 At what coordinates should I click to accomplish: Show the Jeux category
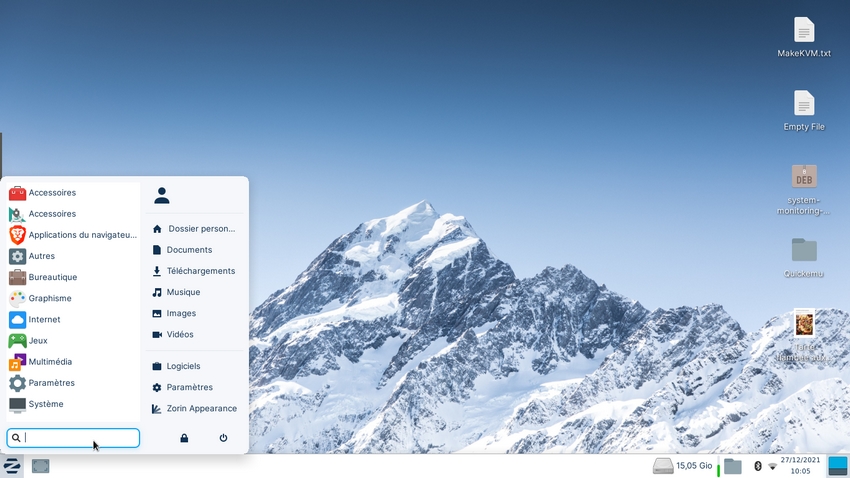click(38, 341)
